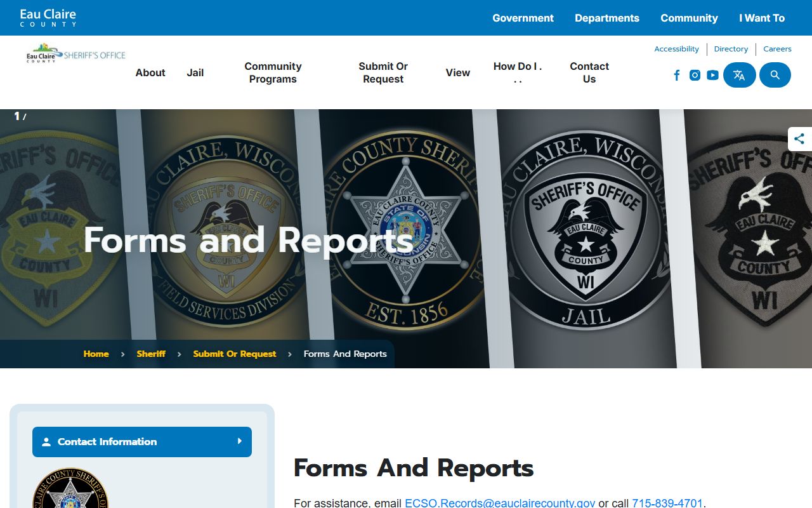
Task: Open the Contact Us navigation item
Action: tap(589, 72)
